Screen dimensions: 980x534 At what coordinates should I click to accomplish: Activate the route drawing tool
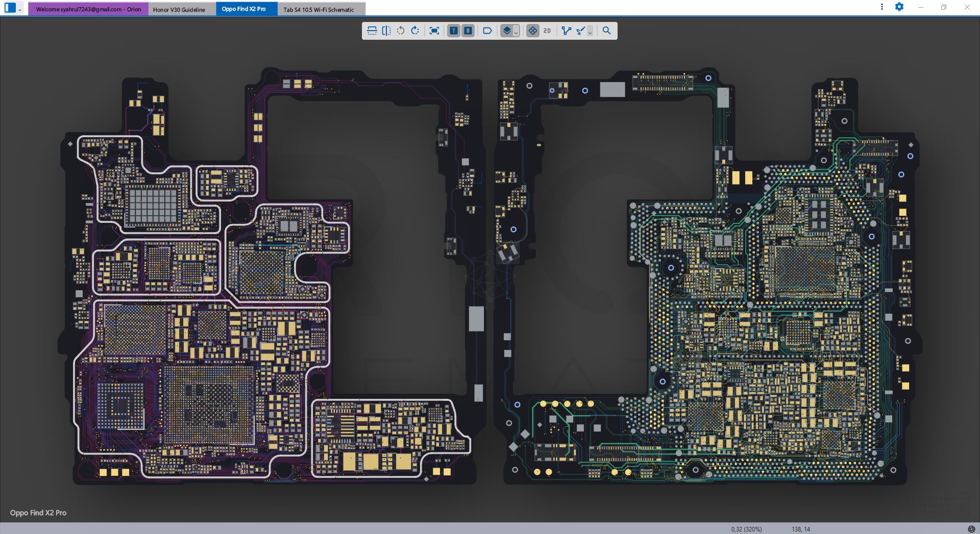point(580,31)
